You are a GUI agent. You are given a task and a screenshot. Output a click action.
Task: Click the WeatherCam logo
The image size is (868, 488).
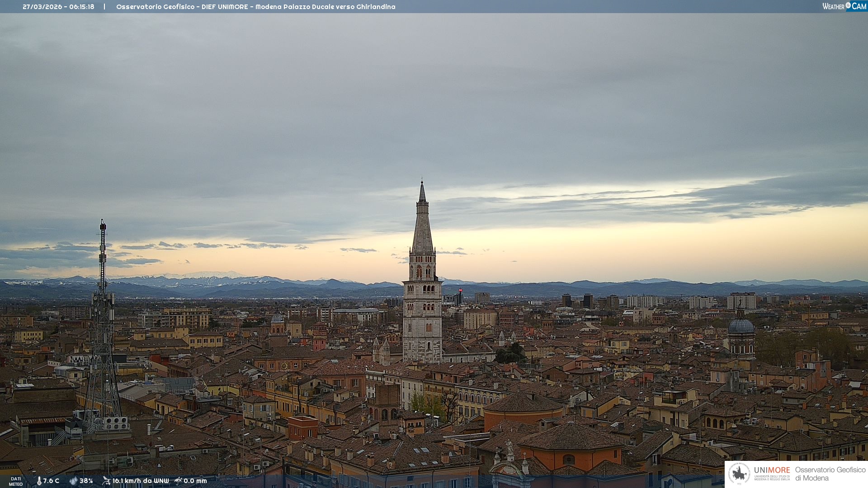844,6
